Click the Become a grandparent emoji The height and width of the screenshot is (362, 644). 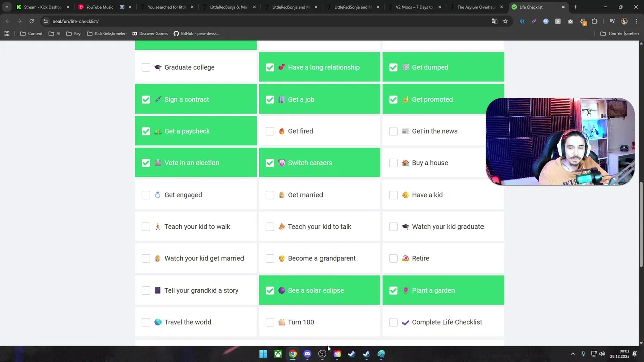click(x=282, y=258)
